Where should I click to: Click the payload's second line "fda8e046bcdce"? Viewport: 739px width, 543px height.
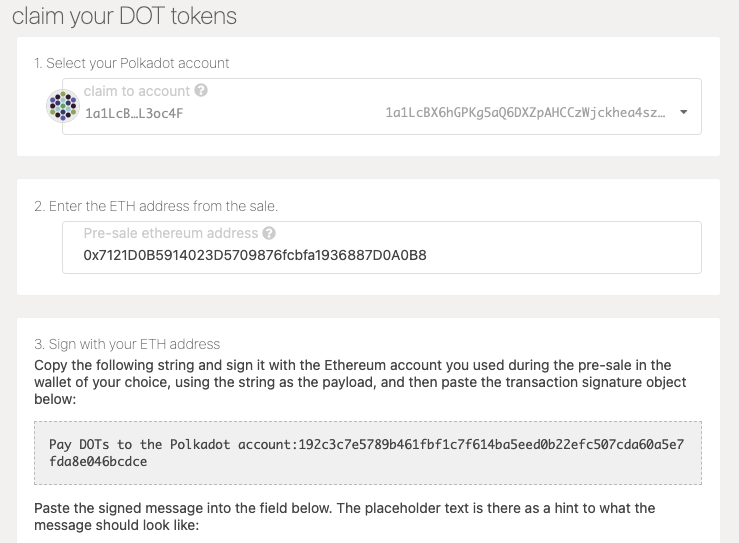[x=98, y=461]
